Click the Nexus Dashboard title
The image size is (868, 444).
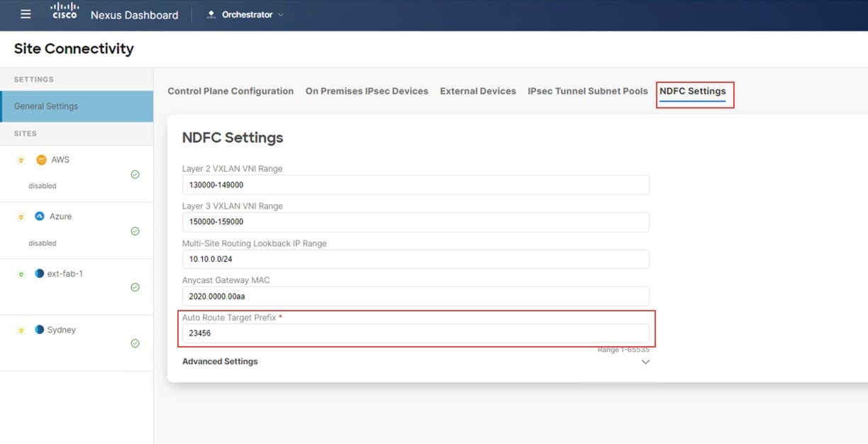tap(135, 15)
